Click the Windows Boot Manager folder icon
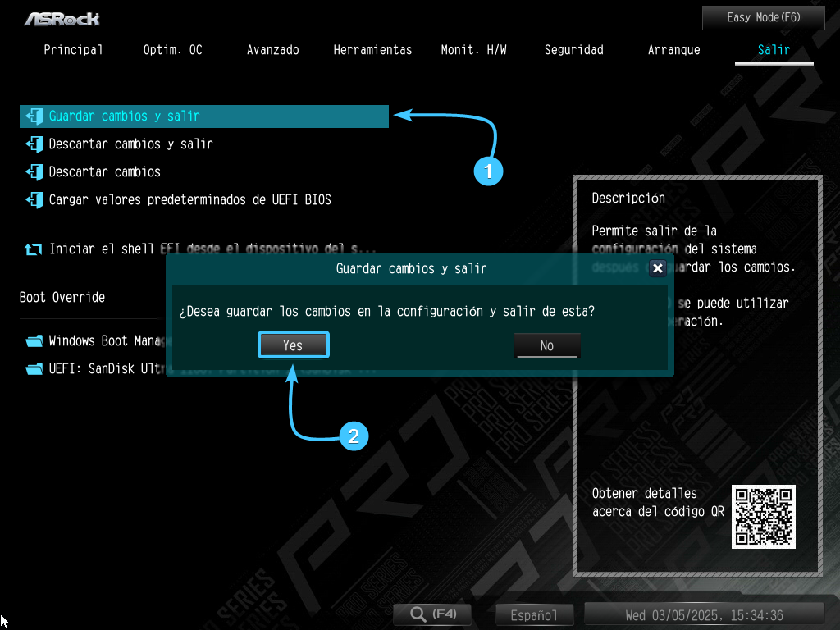This screenshot has height=630, width=840. pyautogui.click(x=34, y=341)
